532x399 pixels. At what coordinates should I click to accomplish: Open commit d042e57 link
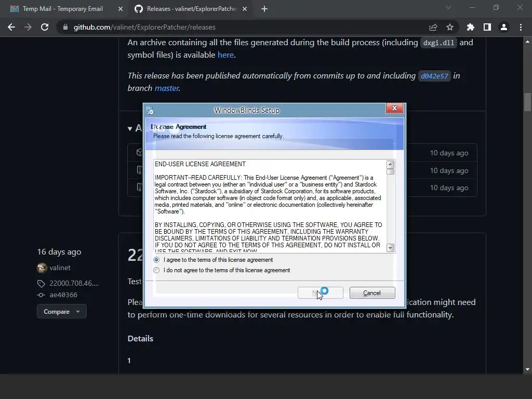pyautogui.click(x=434, y=76)
